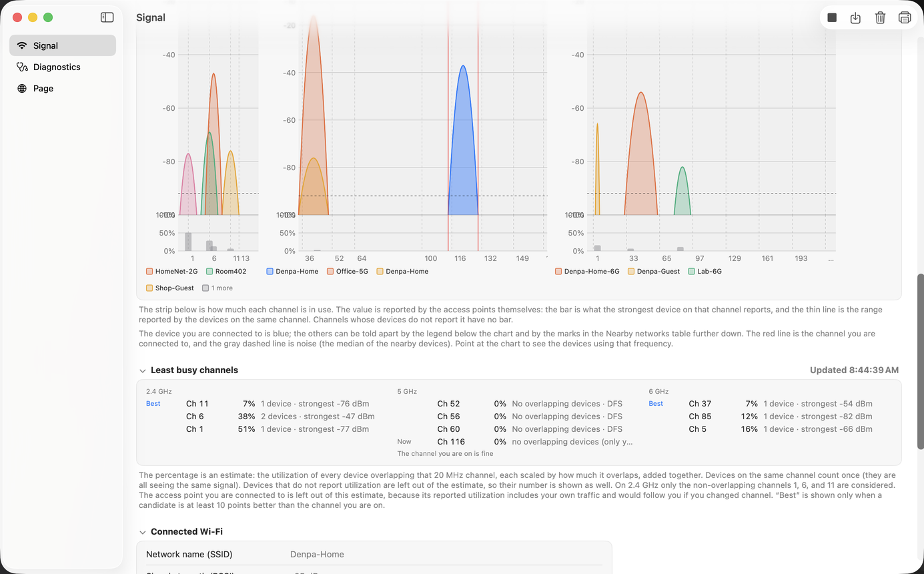The height and width of the screenshot is (574, 924).
Task: Click the trash can toolbar icon
Action: click(880, 18)
